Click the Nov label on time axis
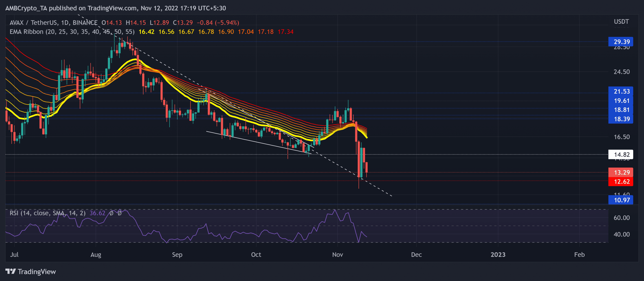This screenshot has width=644, height=281. point(337,255)
